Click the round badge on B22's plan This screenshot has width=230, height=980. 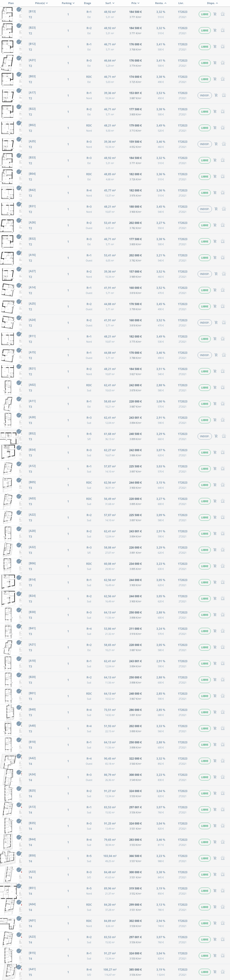pyautogui.click(x=19, y=107)
